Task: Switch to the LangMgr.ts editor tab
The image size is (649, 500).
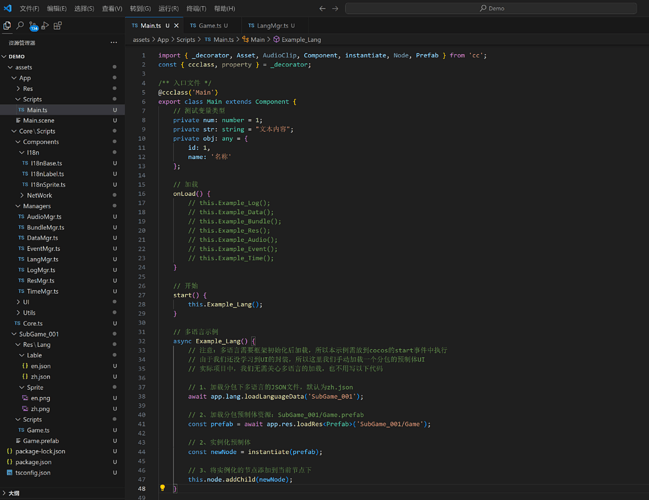Action: click(x=270, y=25)
